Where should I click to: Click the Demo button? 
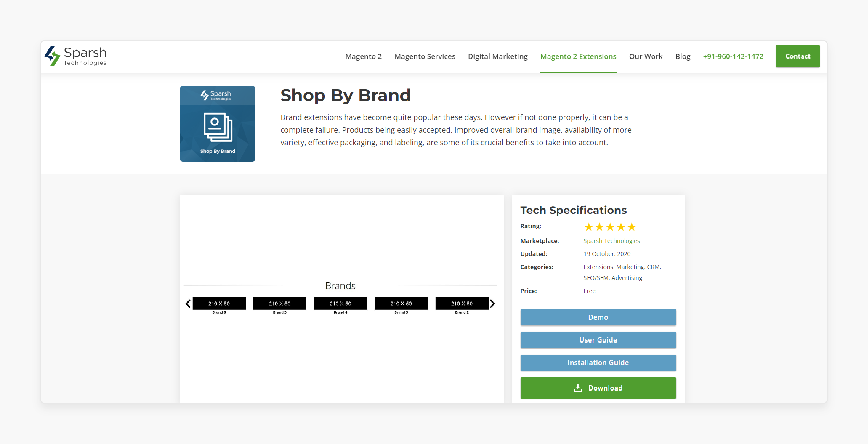598,317
